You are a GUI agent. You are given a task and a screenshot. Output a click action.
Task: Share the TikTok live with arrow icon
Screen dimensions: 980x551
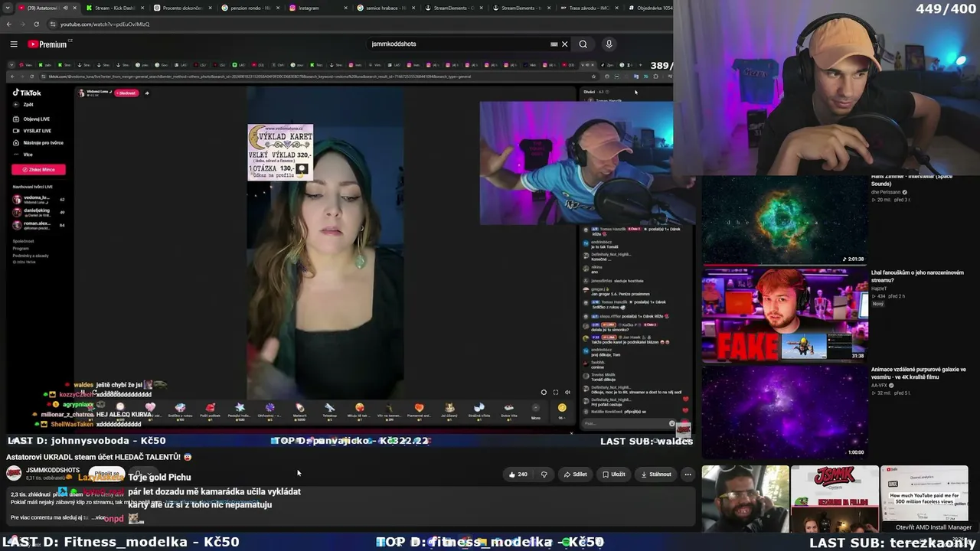pos(147,93)
